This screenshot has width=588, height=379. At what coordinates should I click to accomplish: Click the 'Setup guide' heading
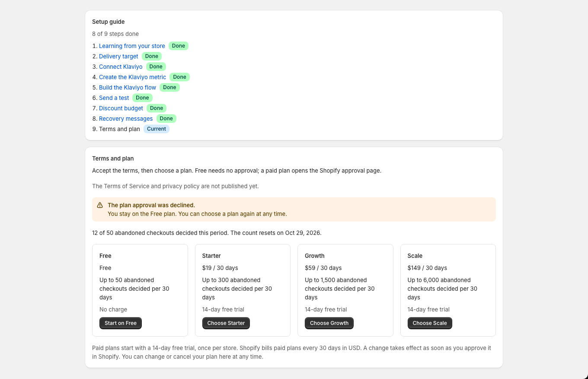(x=109, y=22)
